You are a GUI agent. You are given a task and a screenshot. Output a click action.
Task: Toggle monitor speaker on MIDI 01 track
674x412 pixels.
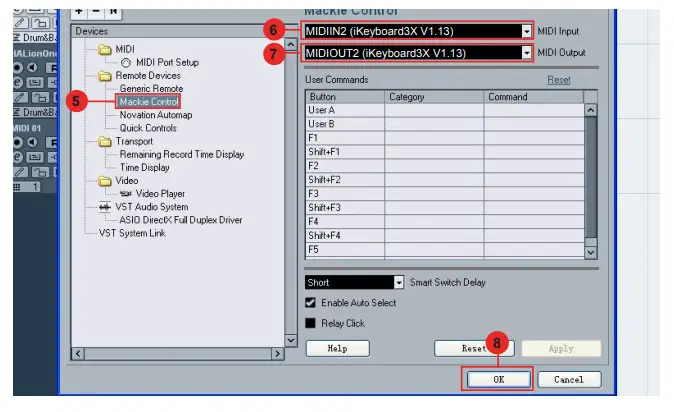click(32, 142)
